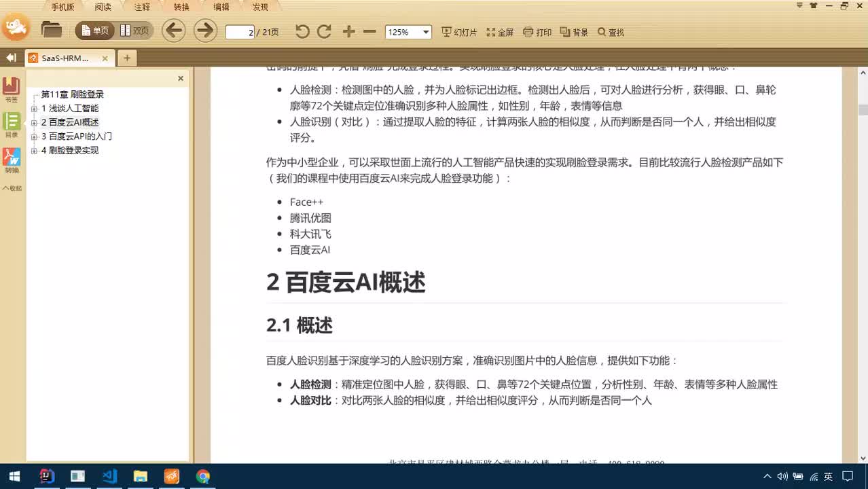Open the 书签 bookmarks panel
Viewport: 868px width, 489px height.
pos(12,90)
